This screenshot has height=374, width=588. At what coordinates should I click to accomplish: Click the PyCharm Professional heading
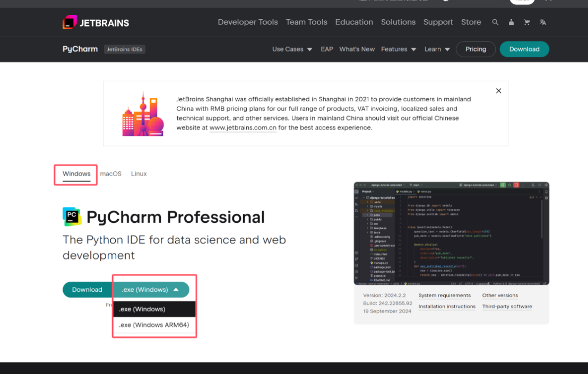click(x=176, y=217)
